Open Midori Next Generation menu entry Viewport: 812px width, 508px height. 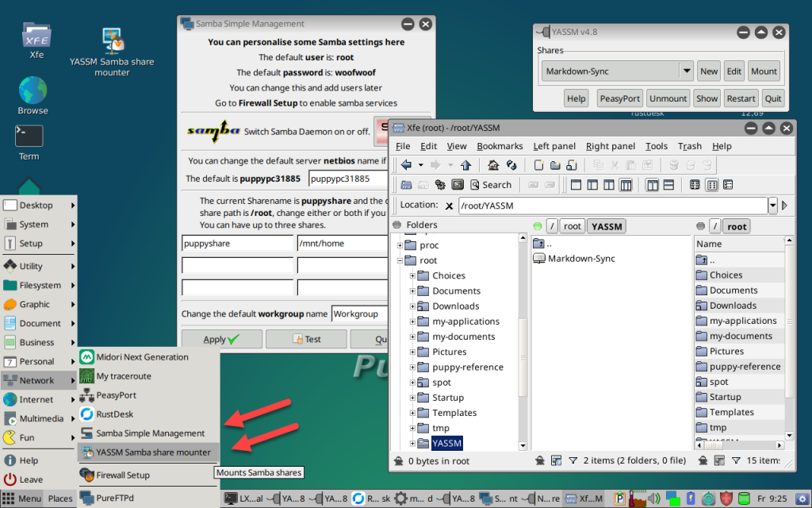tap(148, 357)
